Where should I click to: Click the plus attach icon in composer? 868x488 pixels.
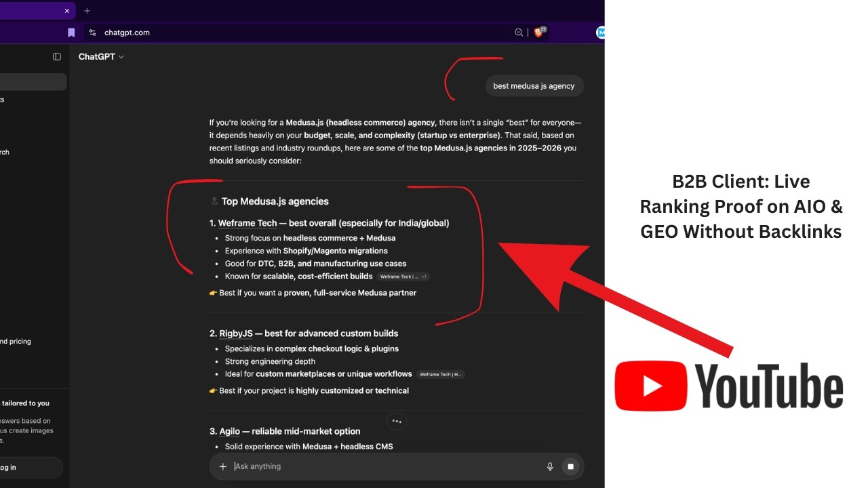[222, 466]
